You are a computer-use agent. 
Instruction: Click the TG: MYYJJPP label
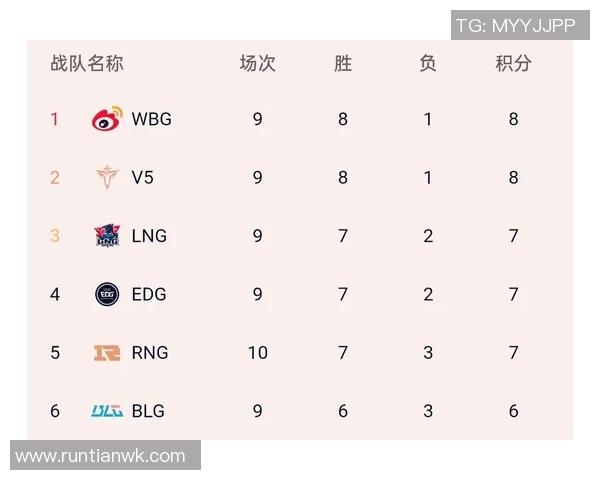(515, 25)
